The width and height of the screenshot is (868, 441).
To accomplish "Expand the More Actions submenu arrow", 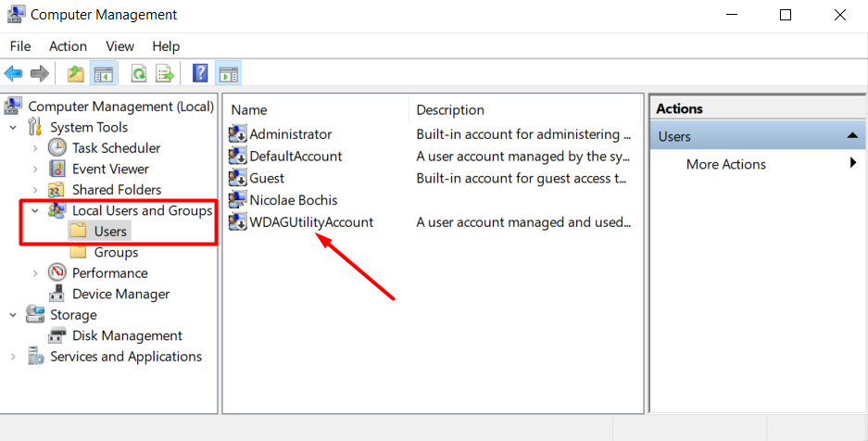I will click(852, 164).
